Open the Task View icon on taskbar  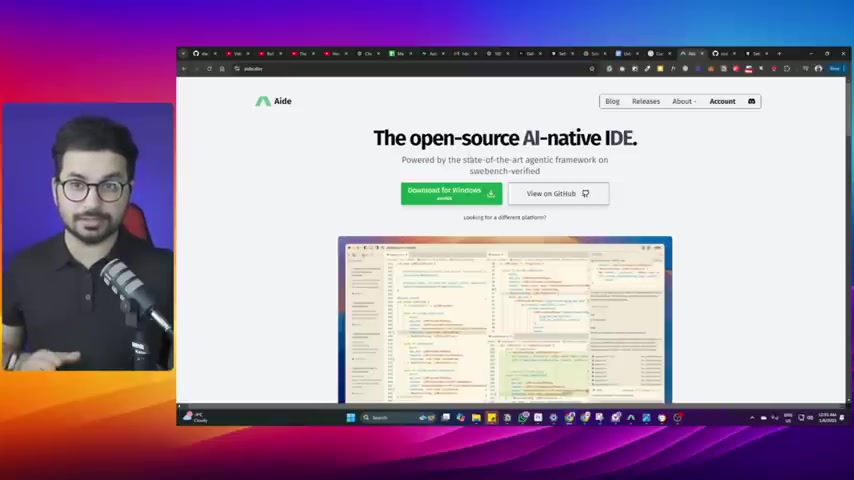[446, 417]
